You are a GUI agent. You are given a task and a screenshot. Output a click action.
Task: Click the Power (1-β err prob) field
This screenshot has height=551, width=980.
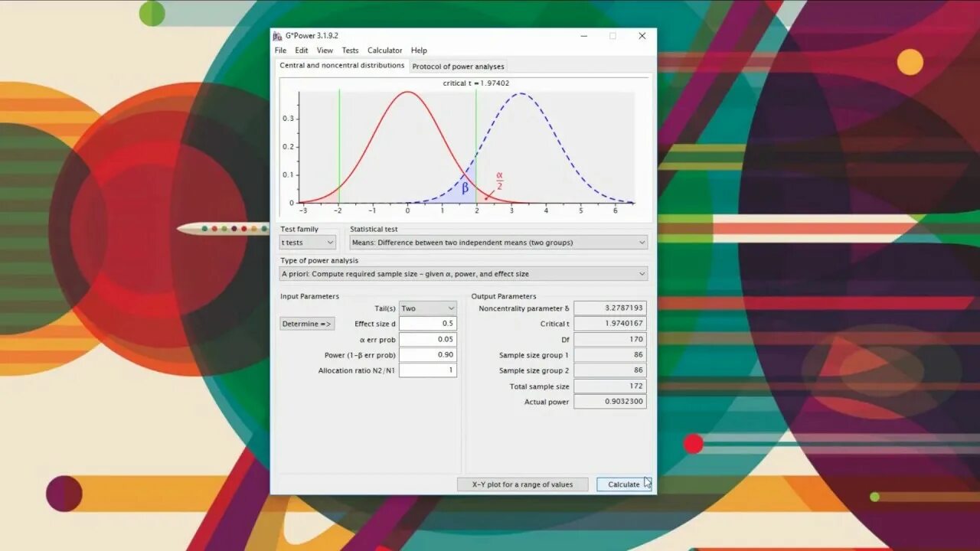[x=428, y=355]
